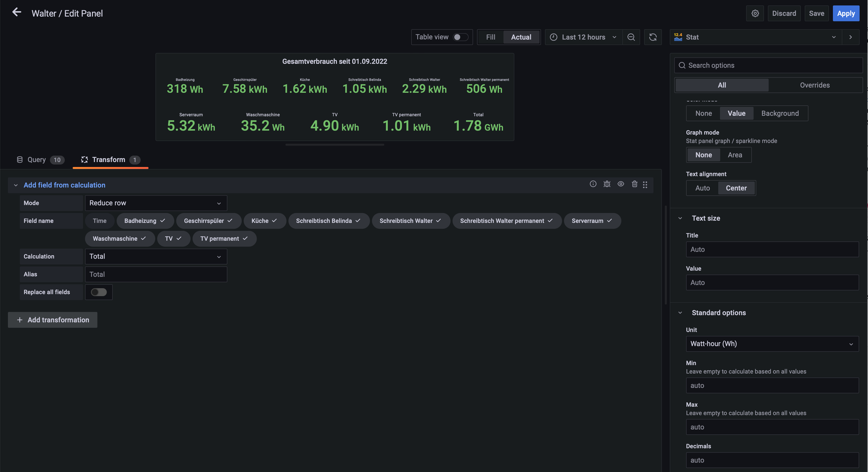Collapse the Text size section

680,218
